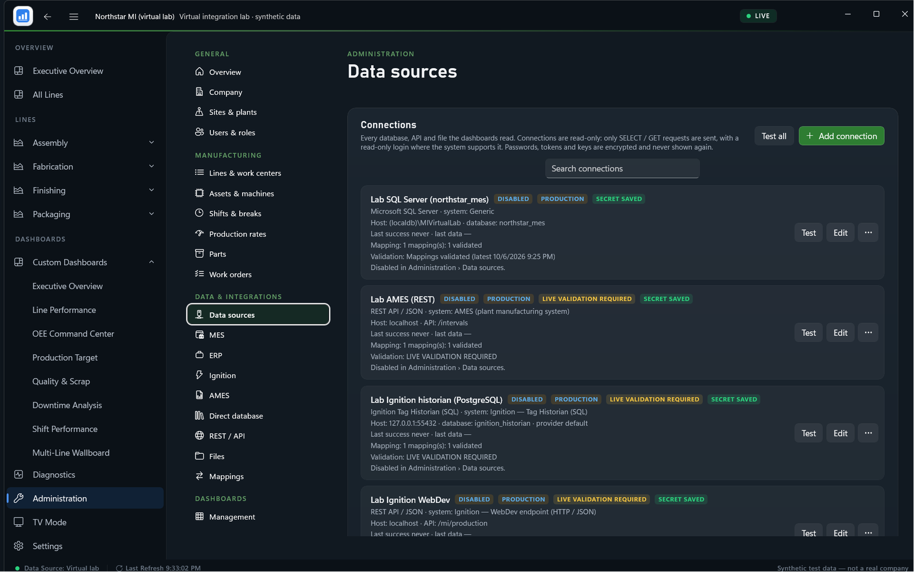Open Dashboards Management page
The height and width of the screenshot is (582, 924).
(258, 517)
